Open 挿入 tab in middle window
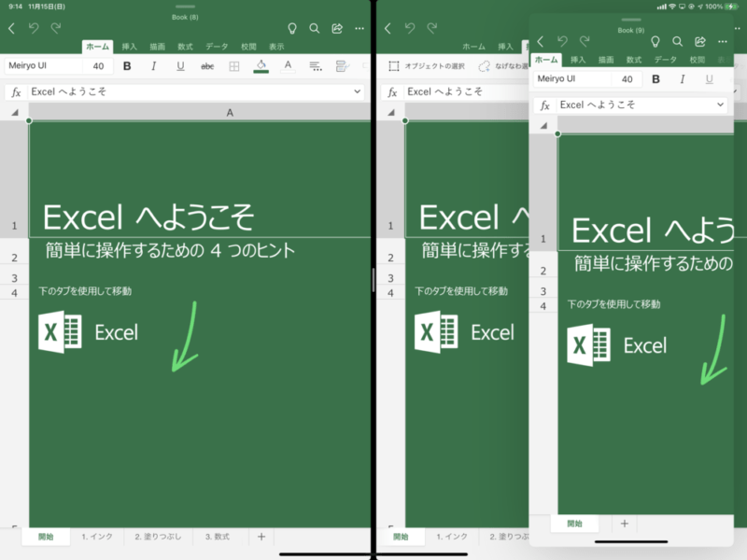Viewport: 747px width, 560px height. coord(505,47)
